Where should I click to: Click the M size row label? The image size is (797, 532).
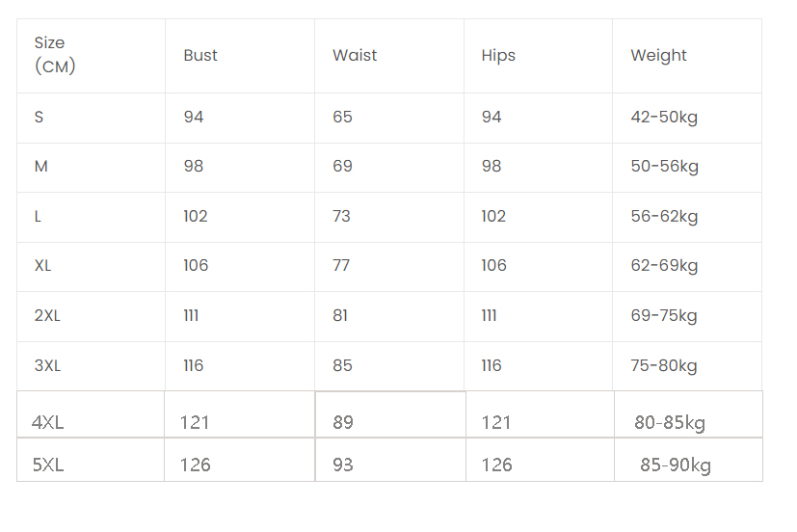[40, 166]
